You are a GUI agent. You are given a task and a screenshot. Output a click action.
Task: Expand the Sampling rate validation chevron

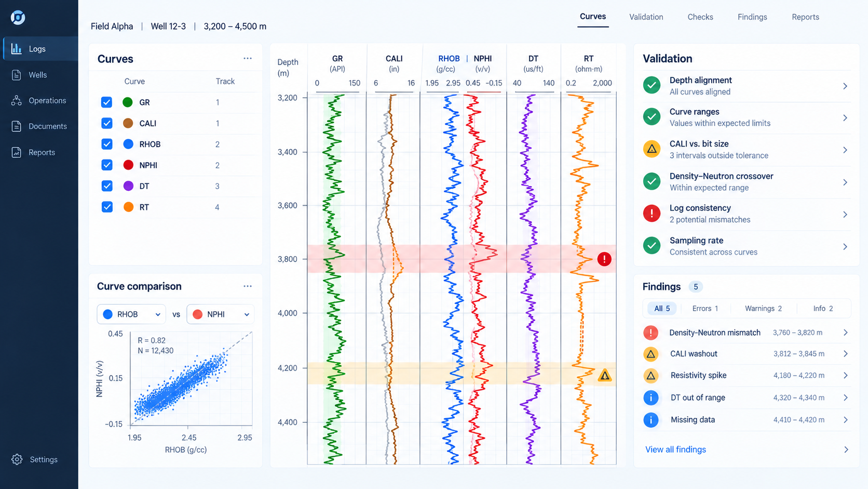pyautogui.click(x=845, y=247)
